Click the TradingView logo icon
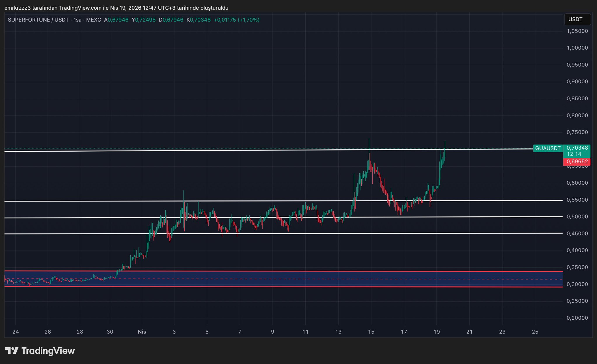Viewport: 597px width, 364px height. click(12, 351)
